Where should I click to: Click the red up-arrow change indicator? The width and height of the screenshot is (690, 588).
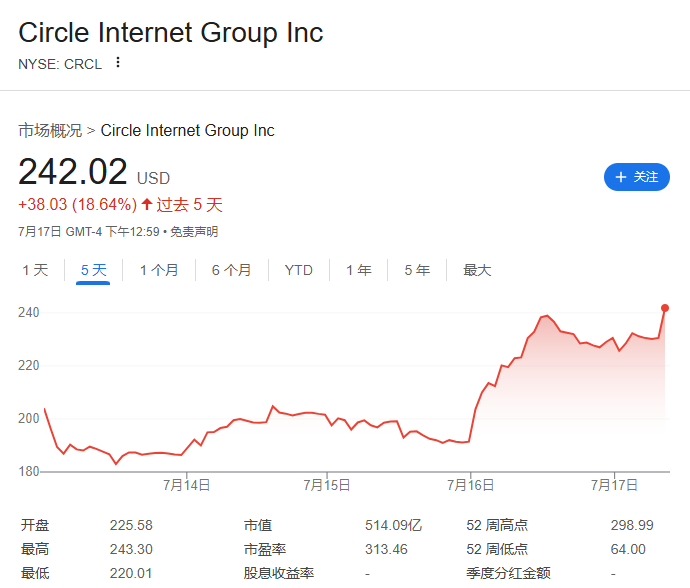(147, 204)
